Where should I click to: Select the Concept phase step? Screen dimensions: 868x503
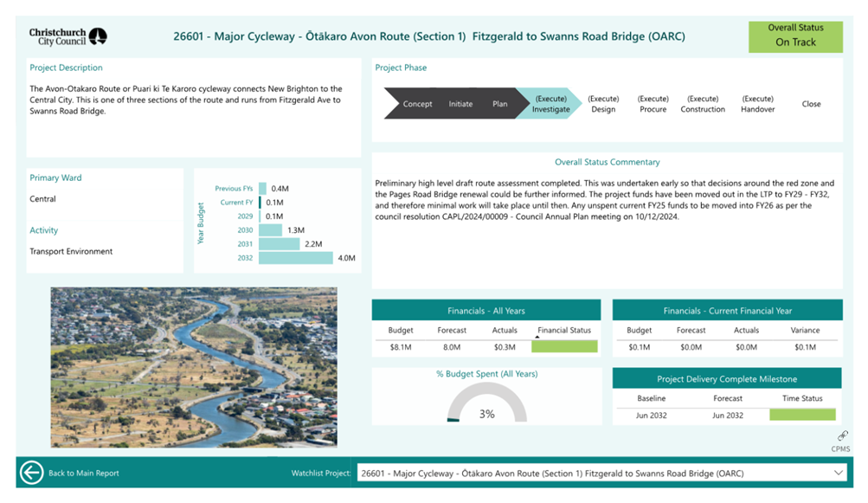coord(417,104)
